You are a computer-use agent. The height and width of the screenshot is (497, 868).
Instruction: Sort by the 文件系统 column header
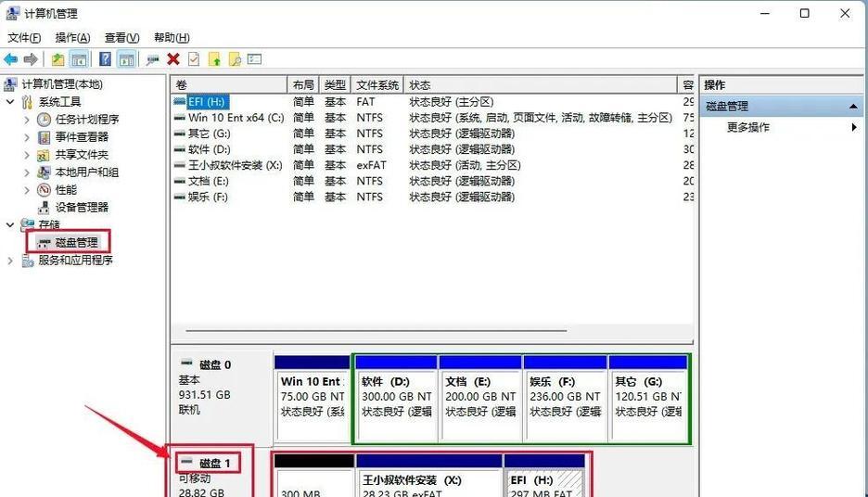point(377,84)
